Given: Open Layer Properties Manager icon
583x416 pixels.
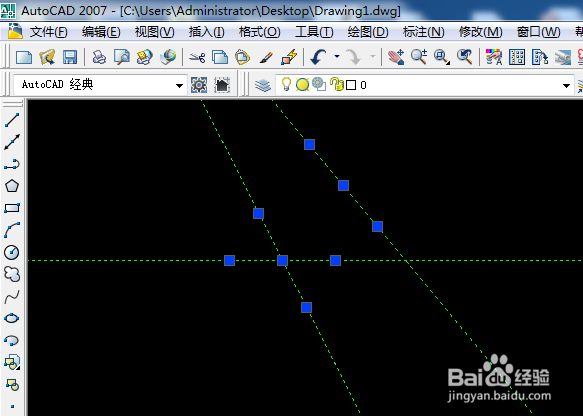Looking at the screenshot, I should (x=263, y=85).
